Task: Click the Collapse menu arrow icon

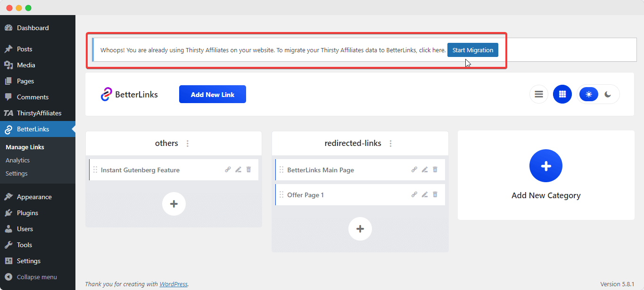Action: [8, 277]
